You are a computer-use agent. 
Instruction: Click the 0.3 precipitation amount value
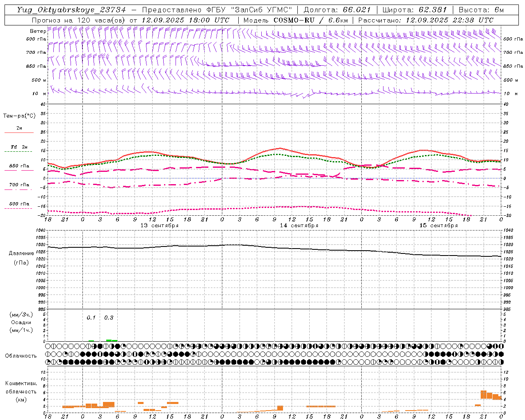[x=109, y=317]
